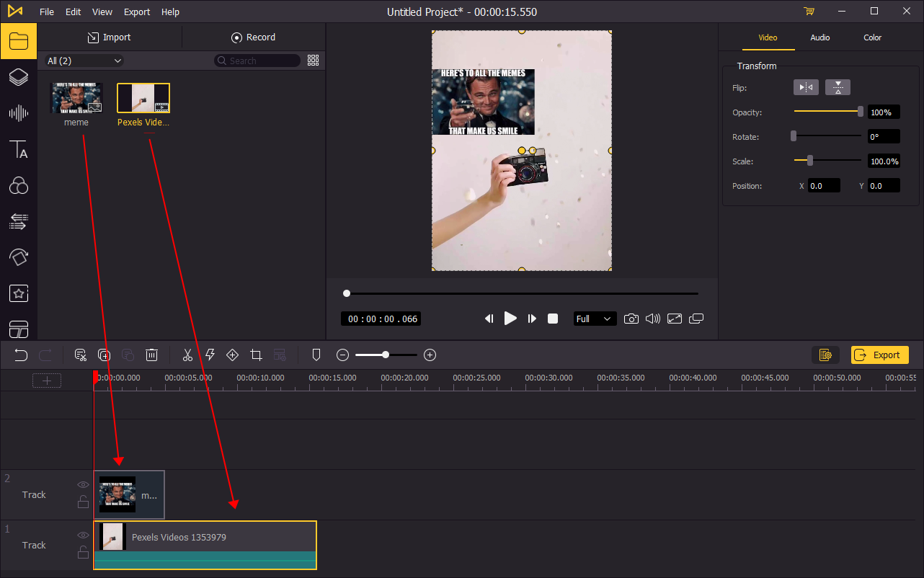This screenshot has width=924, height=578.
Task: Enter fullscreen preview mode
Action: click(x=675, y=319)
